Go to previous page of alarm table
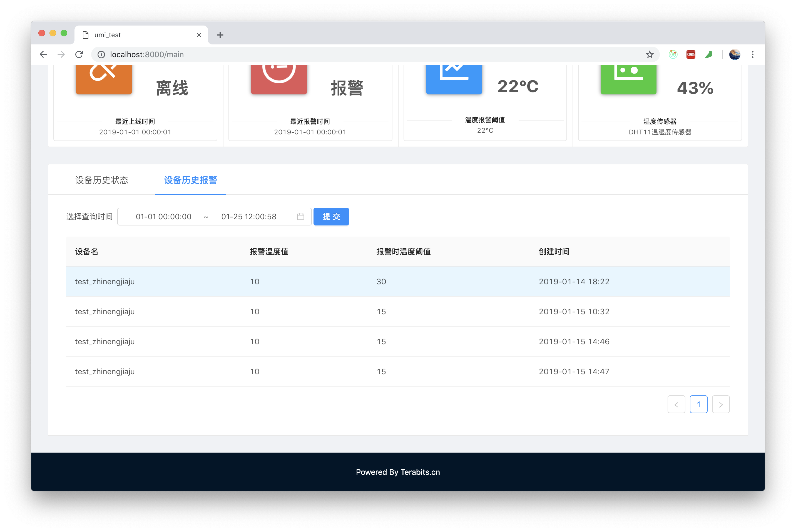This screenshot has width=796, height=532. [x=676, y=405]
